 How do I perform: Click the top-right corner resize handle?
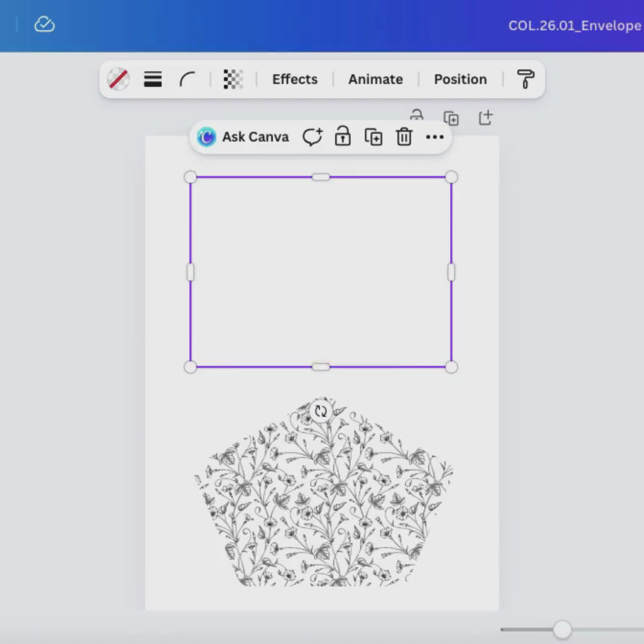(451, 177)
